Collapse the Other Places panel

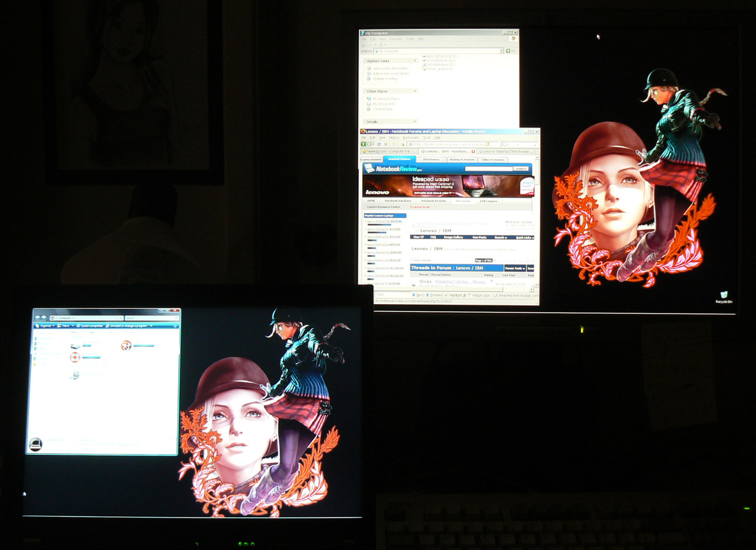[415, 91]
